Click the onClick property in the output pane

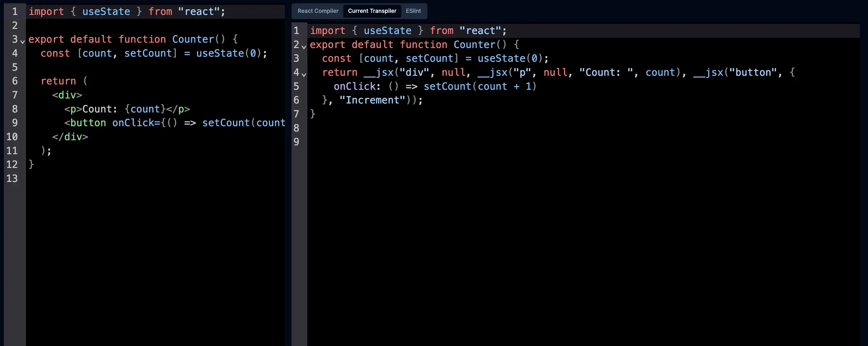click(x=355, y=86)
